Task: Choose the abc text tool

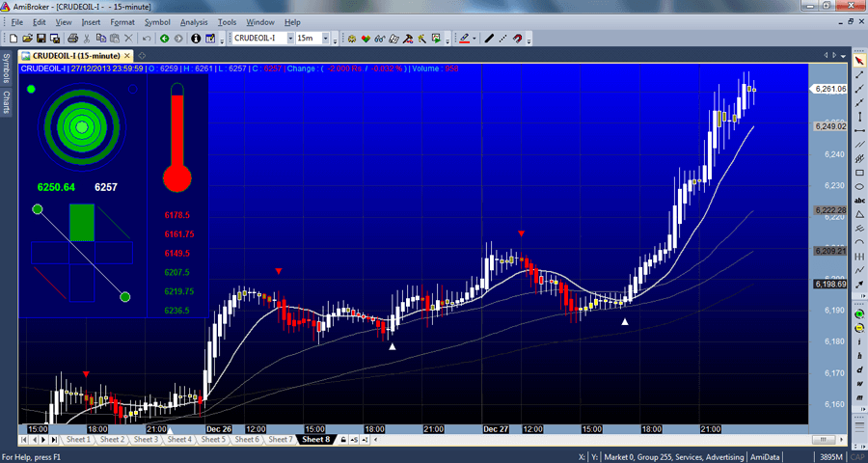Action: point(859,201)
